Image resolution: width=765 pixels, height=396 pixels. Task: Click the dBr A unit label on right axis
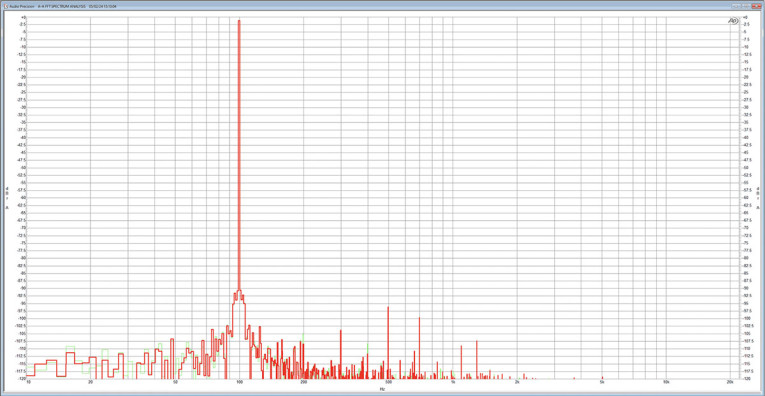tap(758, 198)
